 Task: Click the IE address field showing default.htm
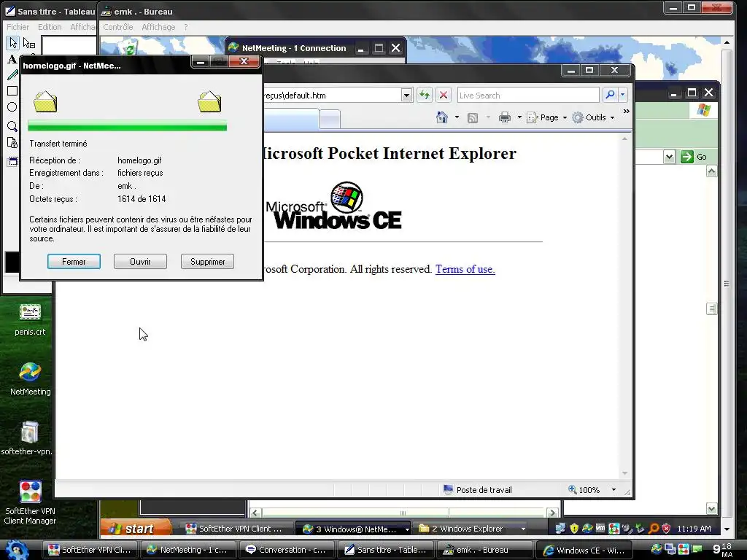pyautogui.click(x=333, y=96)
